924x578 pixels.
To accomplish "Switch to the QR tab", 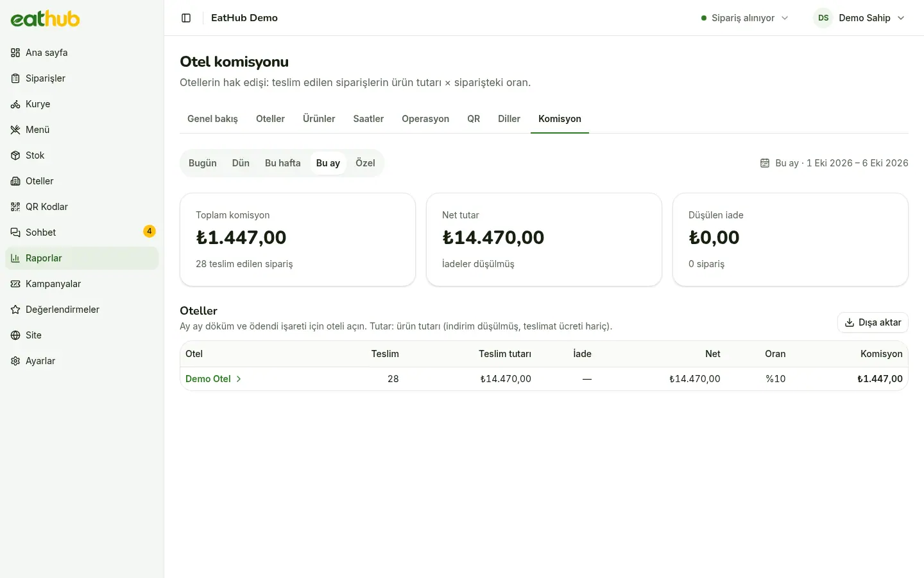I will (474, 119).
